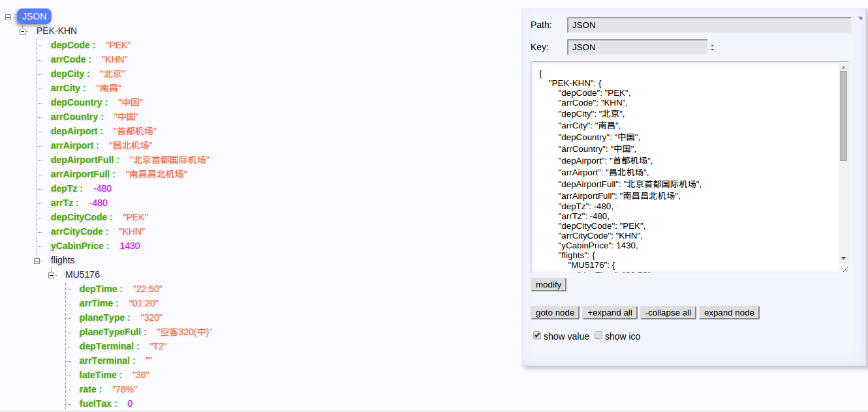Click inside the JSON text area
The image size is (868, 412).
pos(685,168)
